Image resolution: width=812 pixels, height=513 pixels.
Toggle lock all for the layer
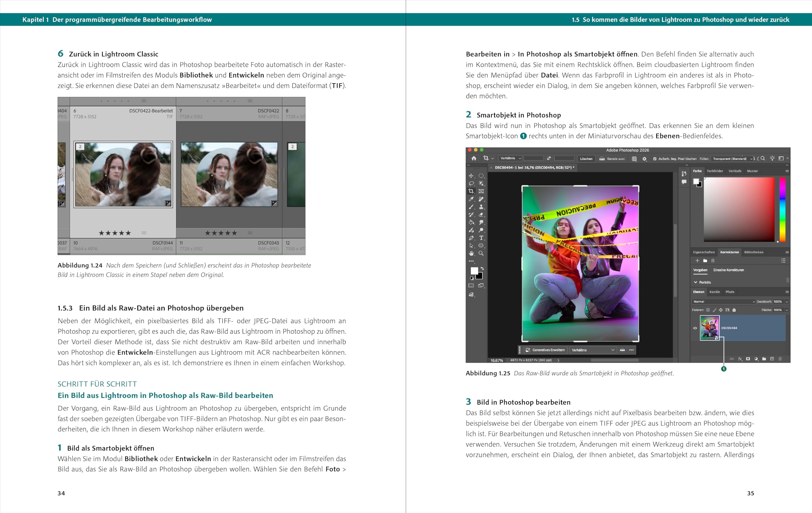point(734,310)
